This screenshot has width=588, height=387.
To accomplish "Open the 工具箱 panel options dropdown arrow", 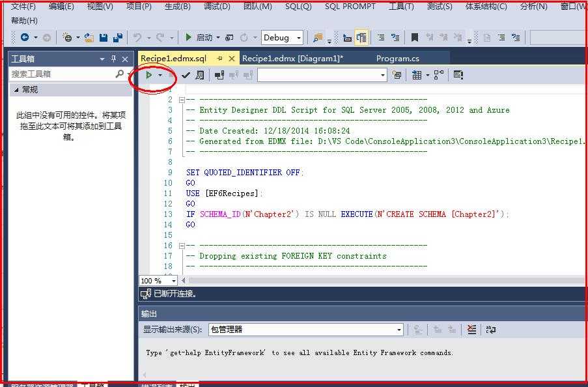I will point(102,59).
